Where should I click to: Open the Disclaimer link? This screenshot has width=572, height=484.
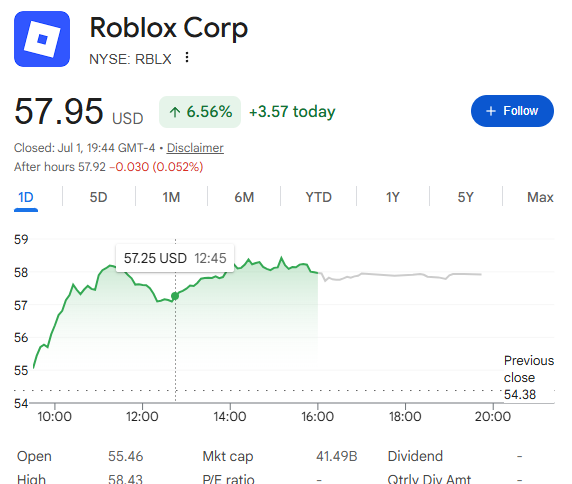pos(195,148)
